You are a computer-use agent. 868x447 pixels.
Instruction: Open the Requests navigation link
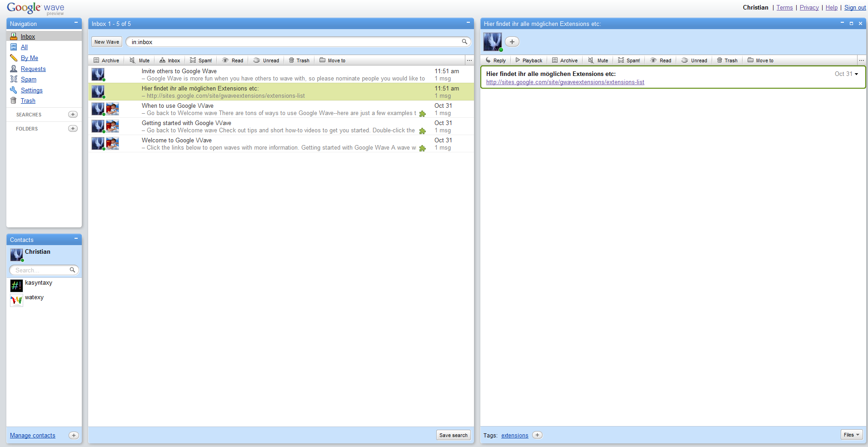33,69
